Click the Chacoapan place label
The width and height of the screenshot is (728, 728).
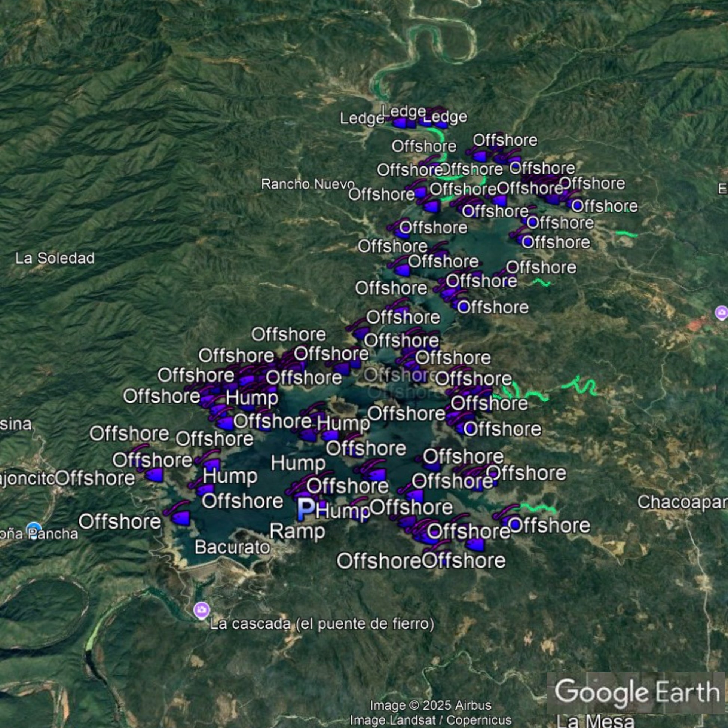[682, 502]
